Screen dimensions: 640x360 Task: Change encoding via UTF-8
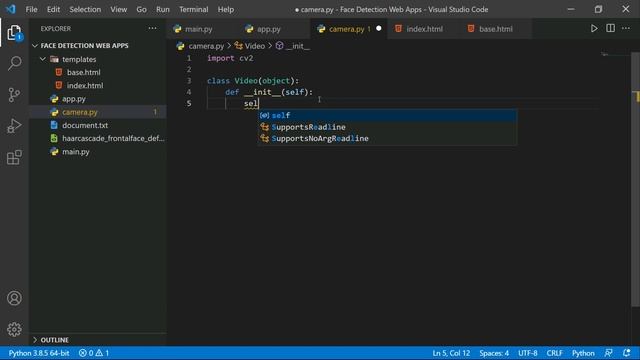527,353
